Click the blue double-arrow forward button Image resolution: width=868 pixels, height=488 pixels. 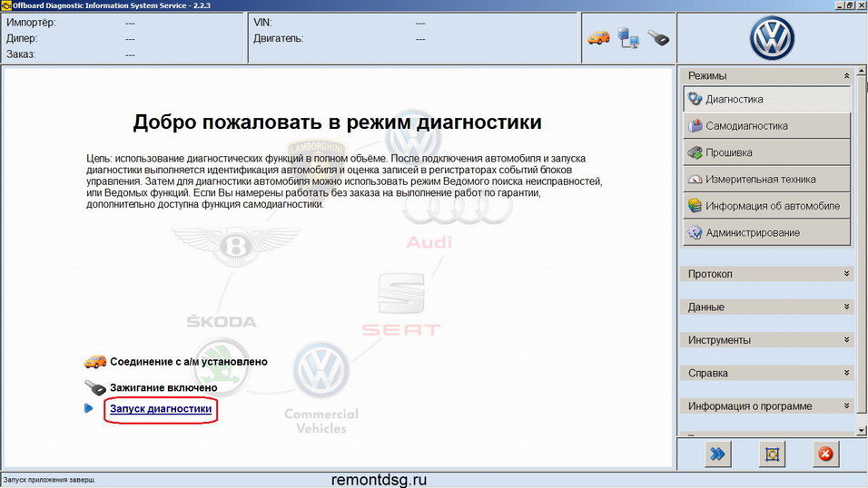coord(717,454)
